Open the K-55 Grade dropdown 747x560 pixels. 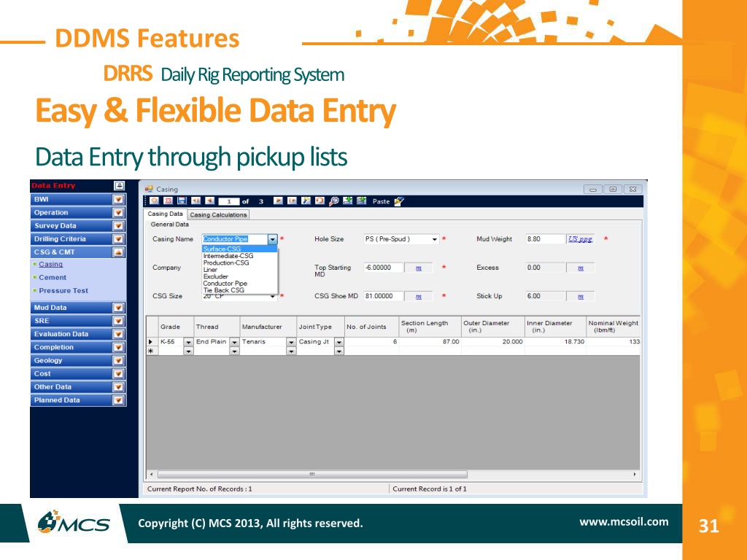coord(189,342)
